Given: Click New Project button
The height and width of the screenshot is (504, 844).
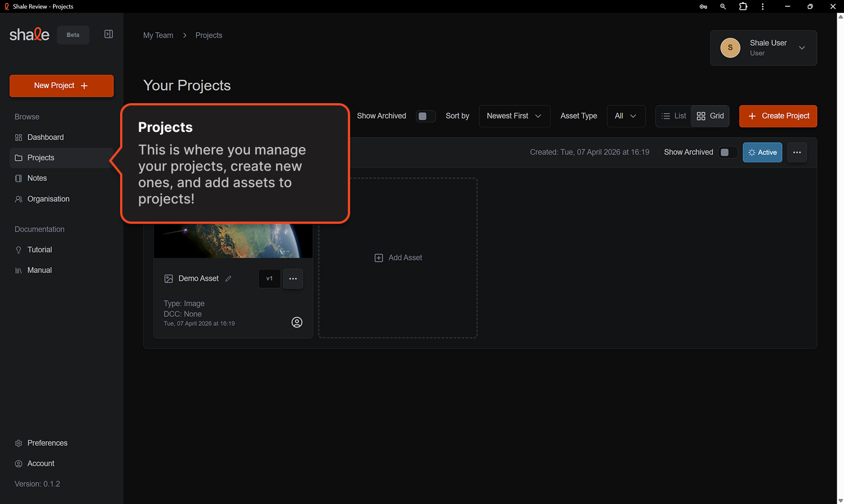Looking at the screenshot, I should (x=61, y=86).
